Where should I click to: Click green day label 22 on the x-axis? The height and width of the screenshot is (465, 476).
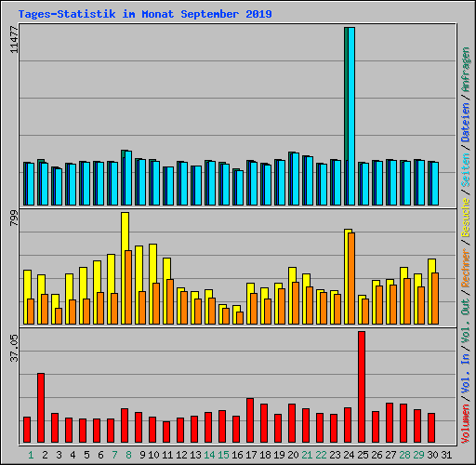pyautogui.click(x=321, y=455)
